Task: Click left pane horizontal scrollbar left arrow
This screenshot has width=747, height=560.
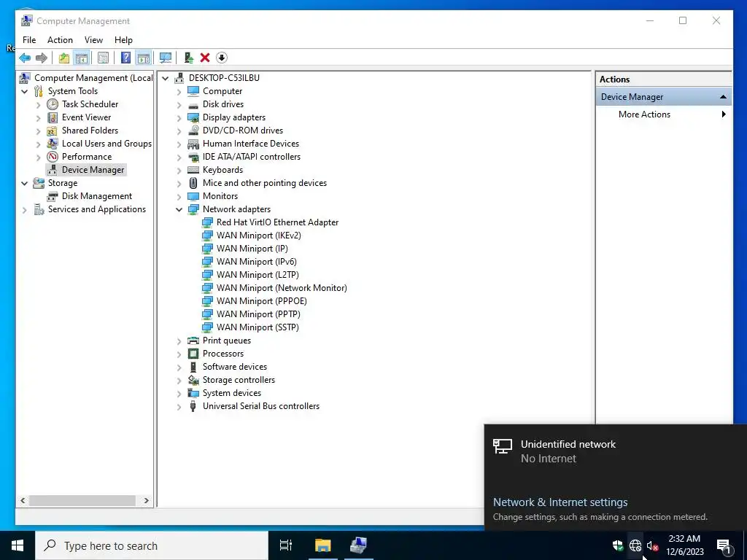Action: (x=23, y=500)
